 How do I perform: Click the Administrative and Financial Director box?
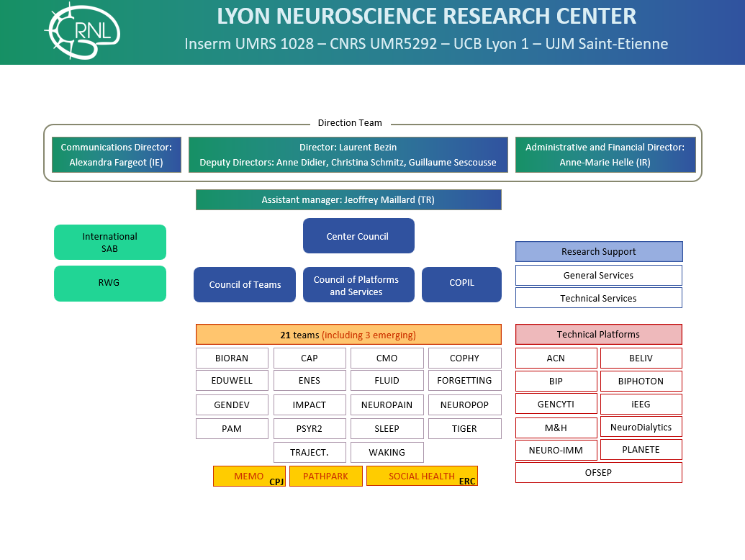605,154
